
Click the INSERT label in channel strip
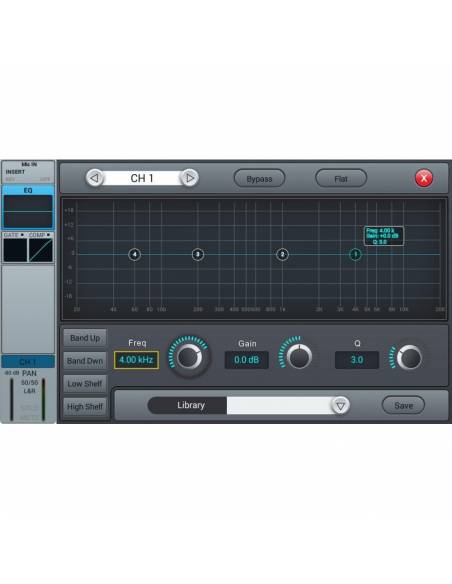pos(15,172)
